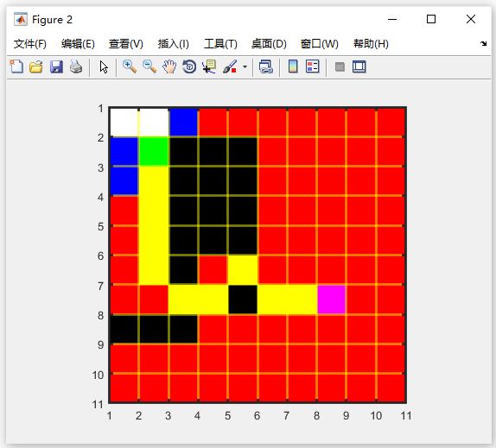Viewport: 496px width, 448px height.
Task: Click the Print Figure icon
Action: [76, 66]
